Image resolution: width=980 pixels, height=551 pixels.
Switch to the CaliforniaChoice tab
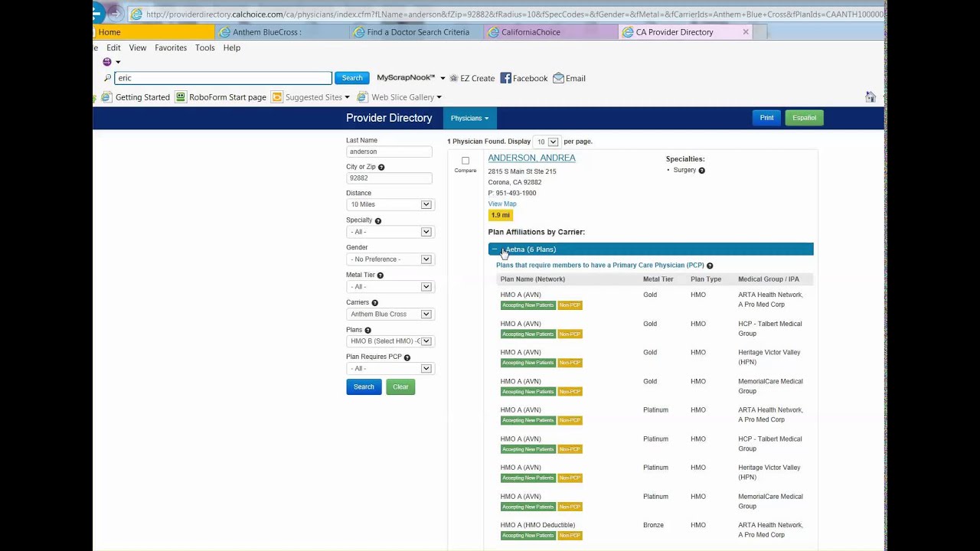[551, 32]
